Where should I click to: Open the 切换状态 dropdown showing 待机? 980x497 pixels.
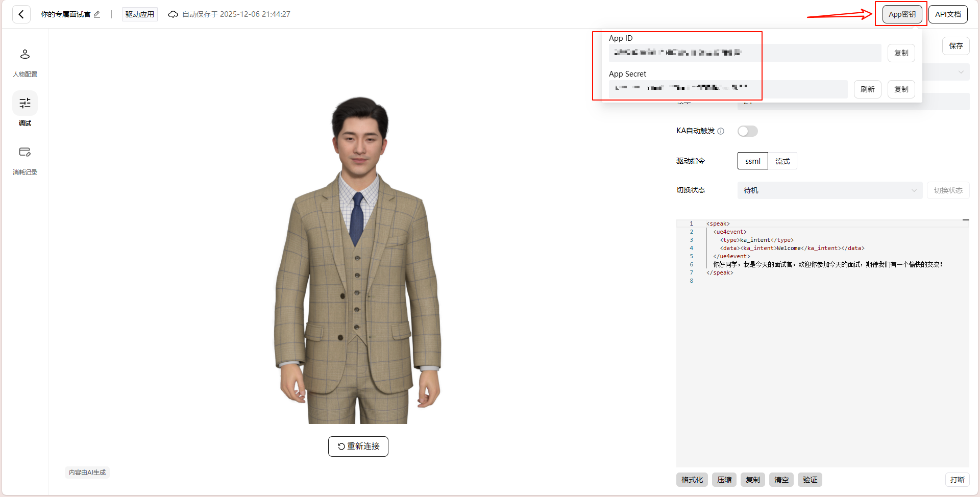829,190
